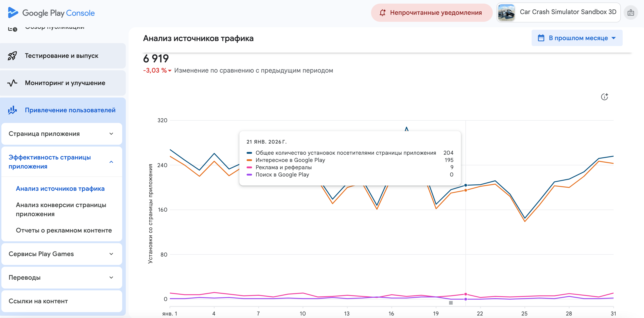This screenshot has width=644, height=318.
Task: Click the bell icon in notifications banner
Action: pos(382,12)
